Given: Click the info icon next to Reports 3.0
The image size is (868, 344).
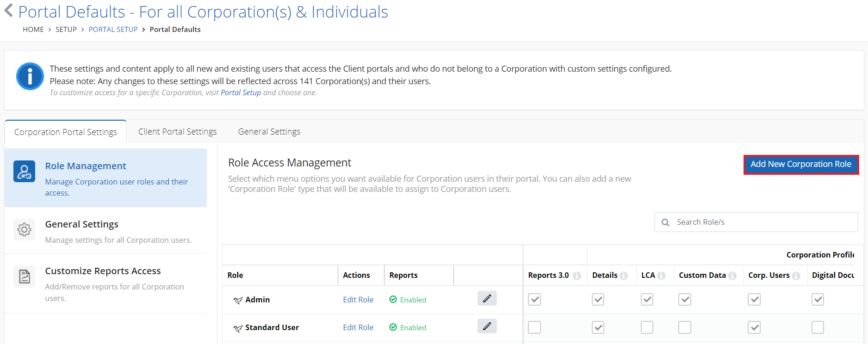Looking at the screenshot, I should pyautogui.click(x=577, y=276).
